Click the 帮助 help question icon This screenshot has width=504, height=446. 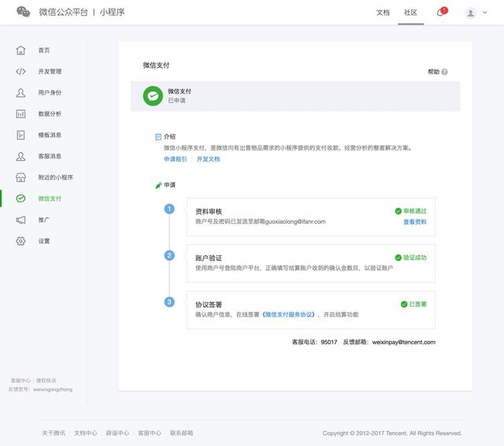click(444, 72)
